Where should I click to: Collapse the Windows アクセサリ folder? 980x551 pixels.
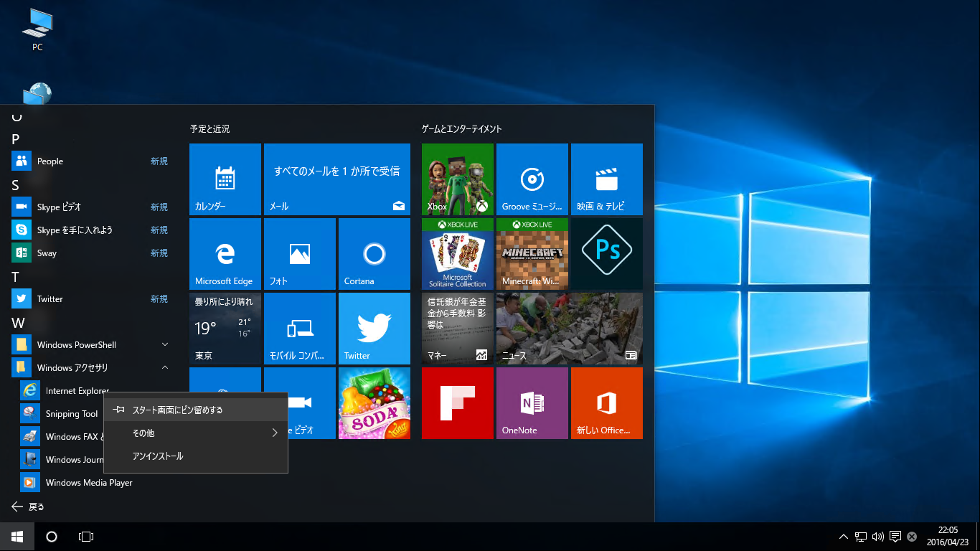[90, 367]
